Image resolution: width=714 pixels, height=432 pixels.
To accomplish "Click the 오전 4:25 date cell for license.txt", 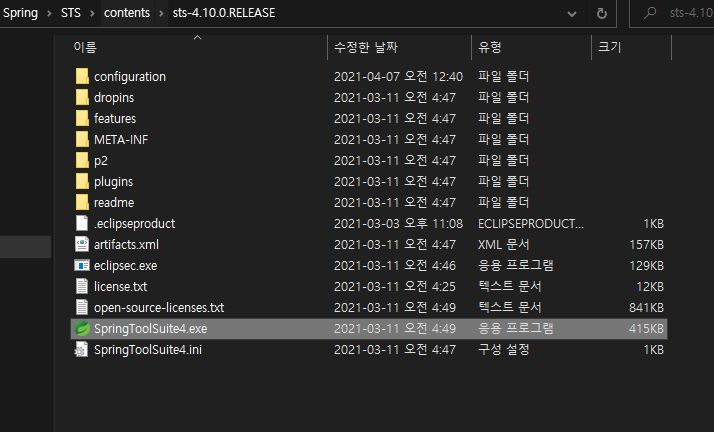I will [x=395, y=286].
